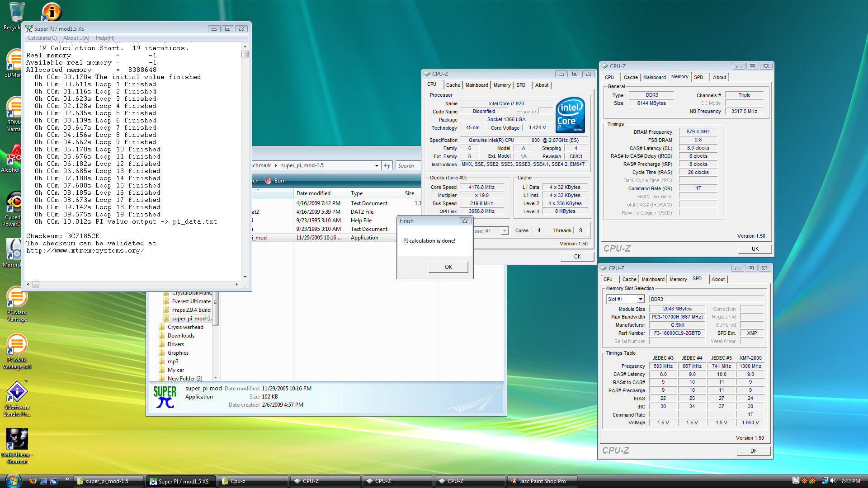Click OK in the CPU-Z CPU tab window
Viewport: 868px width, 488px height.
click(577, 257)
